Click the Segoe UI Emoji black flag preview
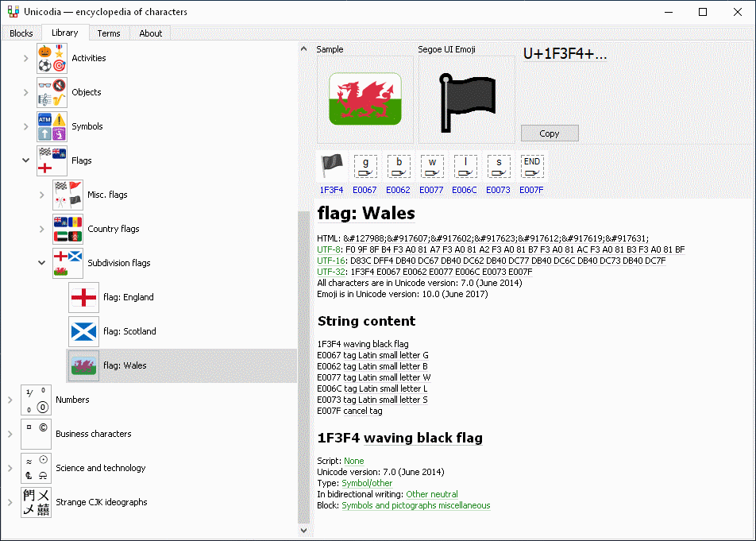This screenshot has width=756, height=541. click(x=467, y=102)
